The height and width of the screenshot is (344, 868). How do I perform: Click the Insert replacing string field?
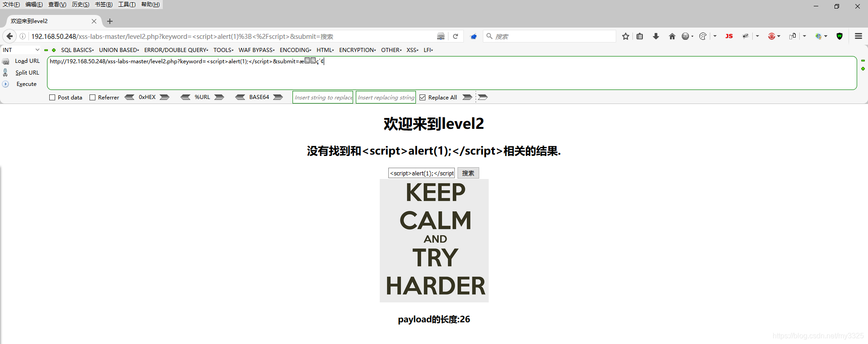(x=386, y=97)
